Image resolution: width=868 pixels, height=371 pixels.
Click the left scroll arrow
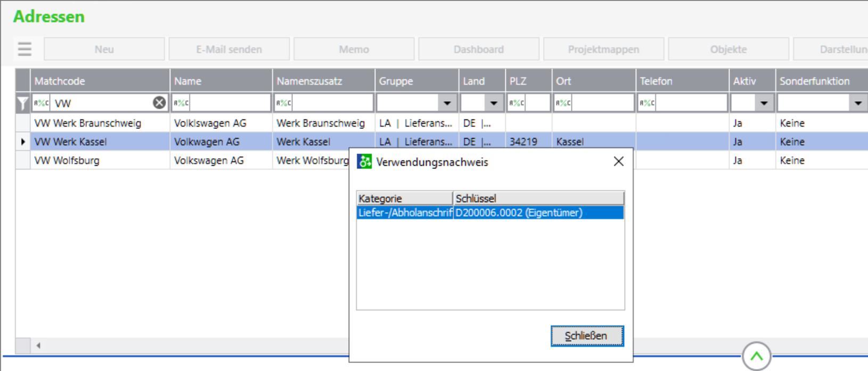38,345
